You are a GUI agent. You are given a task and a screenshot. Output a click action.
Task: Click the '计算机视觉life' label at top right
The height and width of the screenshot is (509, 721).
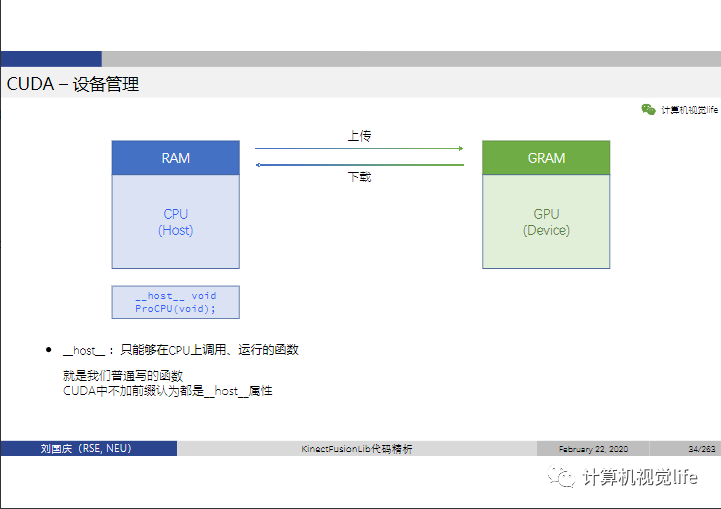tap(689, 110)
